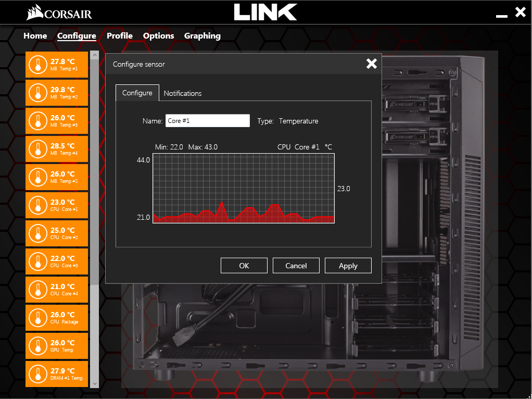The width and height of the screenshot is (532, 399).
Task: Open the Profile menu
Action: [120, 35]
